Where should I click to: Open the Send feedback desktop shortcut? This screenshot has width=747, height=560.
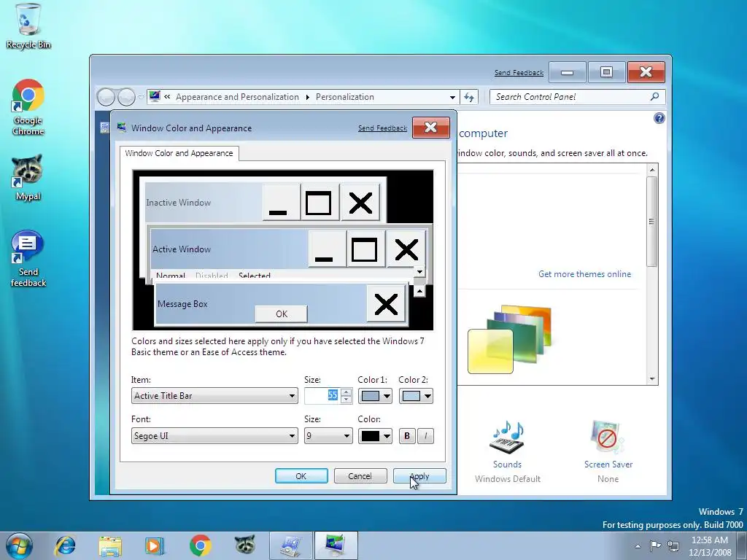28,259
